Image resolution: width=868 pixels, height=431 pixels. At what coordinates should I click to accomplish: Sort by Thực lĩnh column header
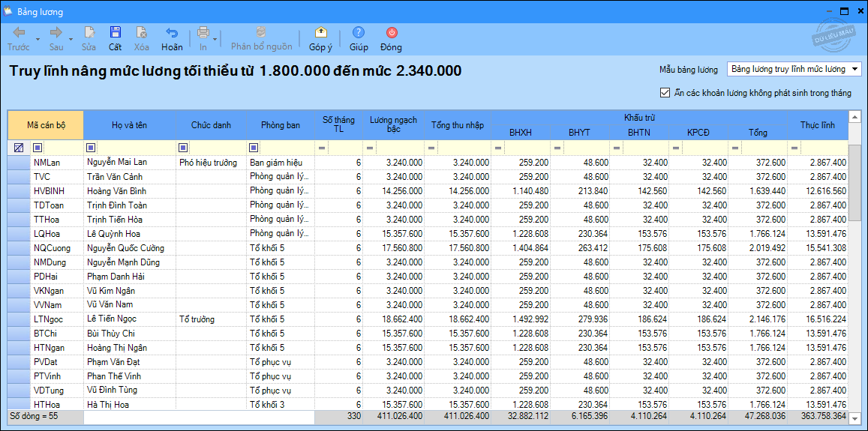tap(817, 125)
